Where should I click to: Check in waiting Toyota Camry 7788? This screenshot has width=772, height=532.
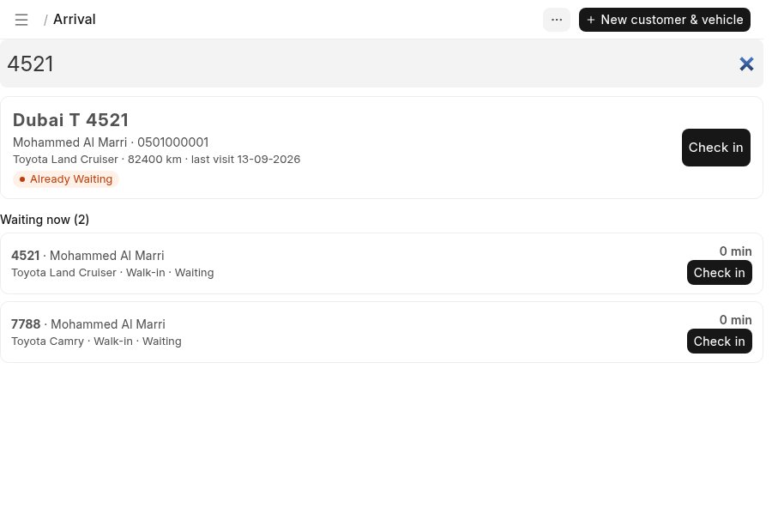point(720,341)
